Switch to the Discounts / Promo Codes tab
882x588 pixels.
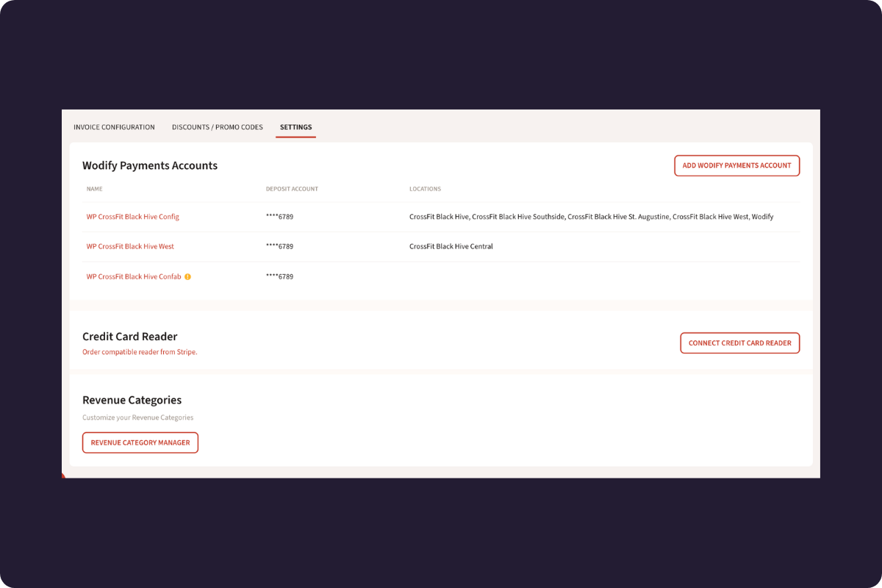click(218, 127)
